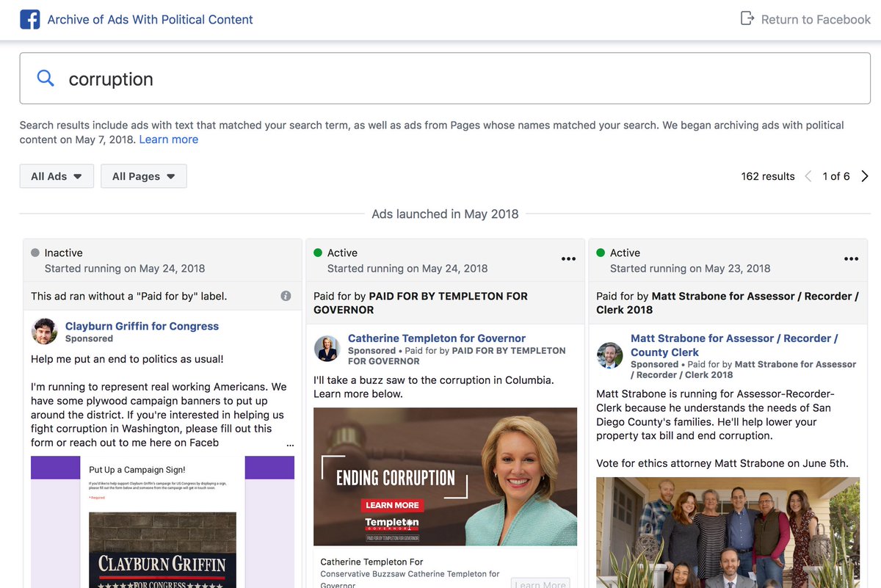Expand the All Pages dropdown
This screenshot has width=881, height=588.
click(143, 176)
